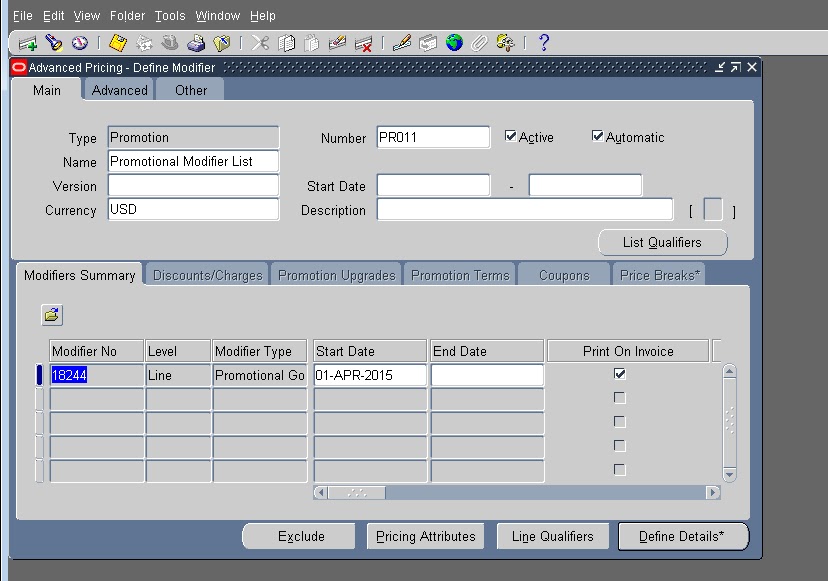Click the Start Date cell 01-APR-2015
This screenshot has width=828, height=581.
(x=370, y=375)
